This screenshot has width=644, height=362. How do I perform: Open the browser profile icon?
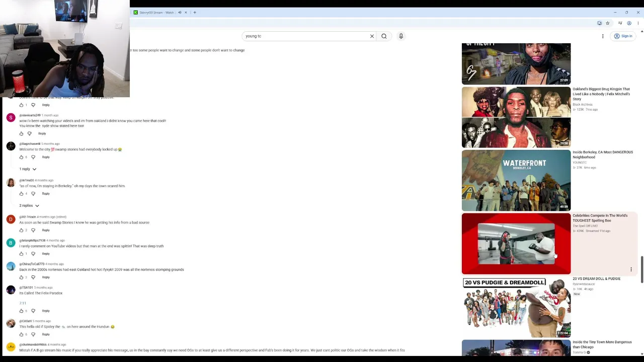pos(629,23)
